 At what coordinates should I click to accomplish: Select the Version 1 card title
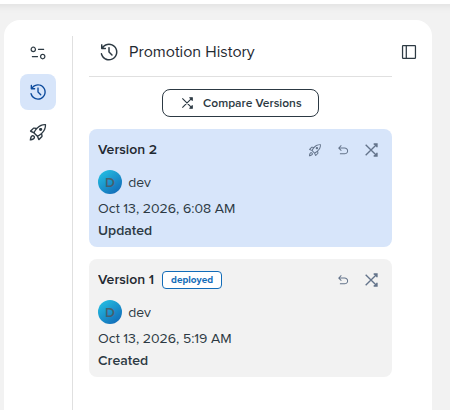tap(126, 280)
